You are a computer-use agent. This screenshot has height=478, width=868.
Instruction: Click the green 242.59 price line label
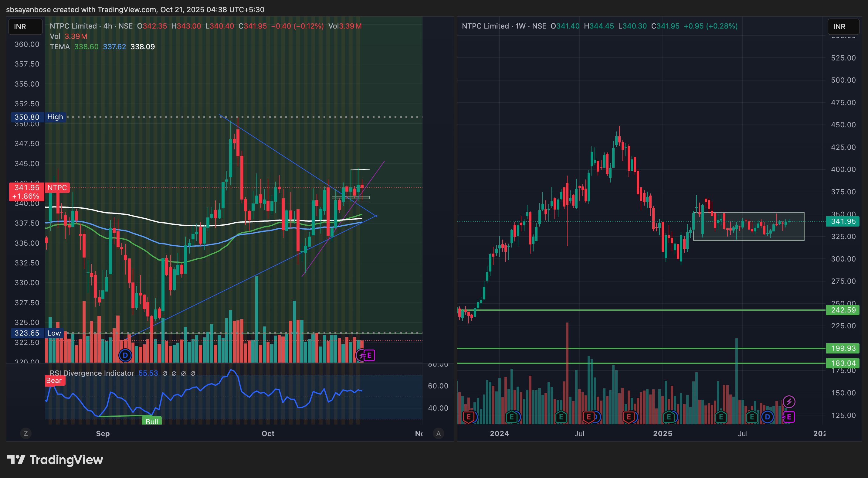(x=843, y=310)
